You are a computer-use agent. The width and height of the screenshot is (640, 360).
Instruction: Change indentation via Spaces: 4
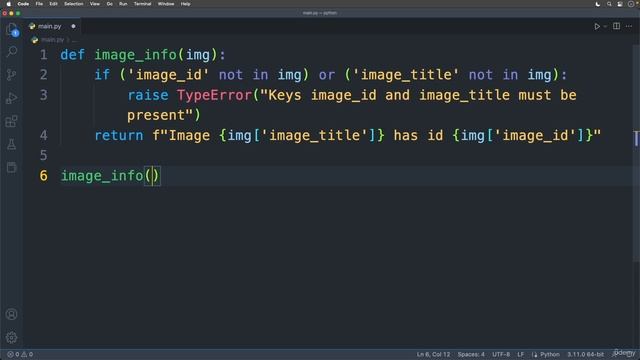pos(471,354)
